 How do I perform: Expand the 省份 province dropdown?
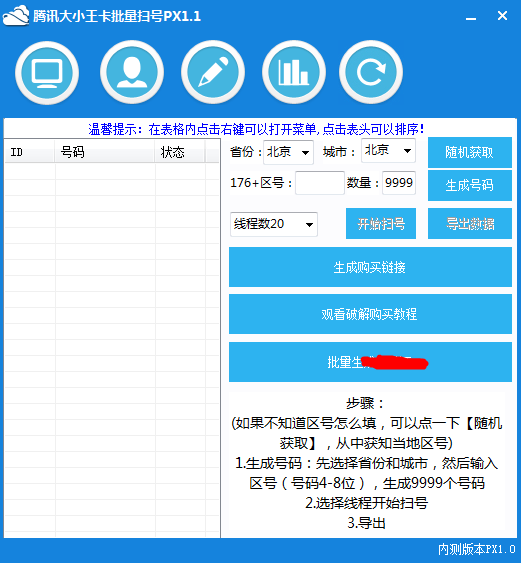[x=288, y=152]
